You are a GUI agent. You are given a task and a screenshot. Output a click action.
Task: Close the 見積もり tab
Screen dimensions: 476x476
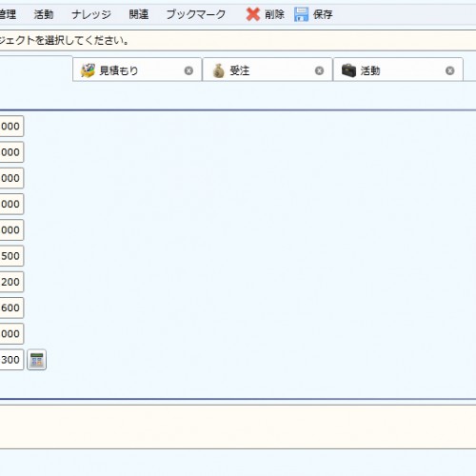(x=188, y=70)
